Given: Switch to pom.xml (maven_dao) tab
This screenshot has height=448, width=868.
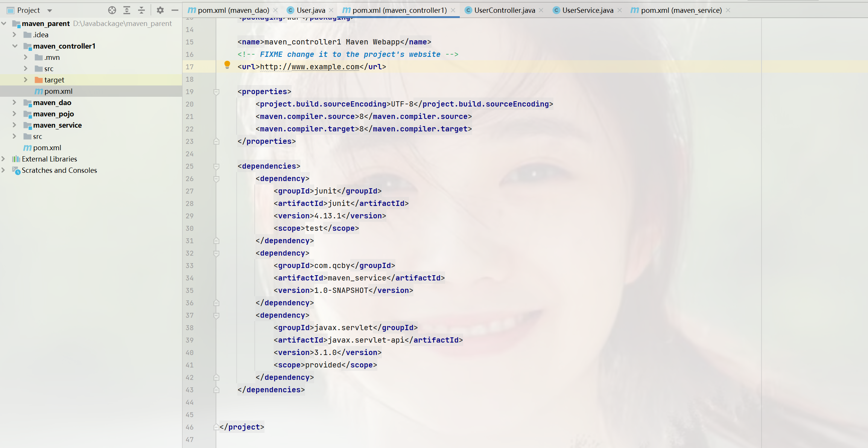Looking at the screenshot, I should coord(233,10).
